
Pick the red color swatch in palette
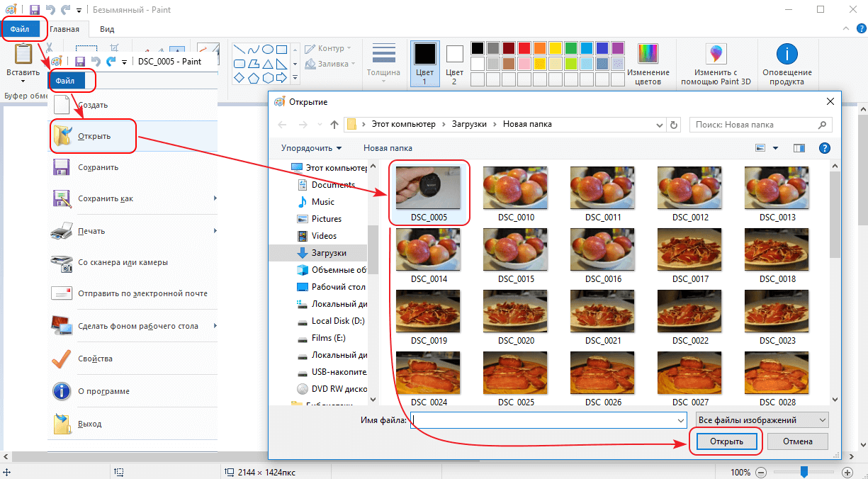point(524,48)
